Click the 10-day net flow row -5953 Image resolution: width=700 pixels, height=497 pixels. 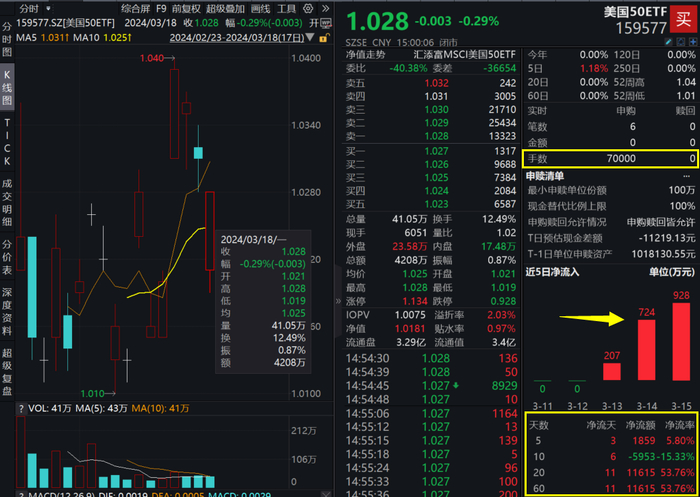611,457
